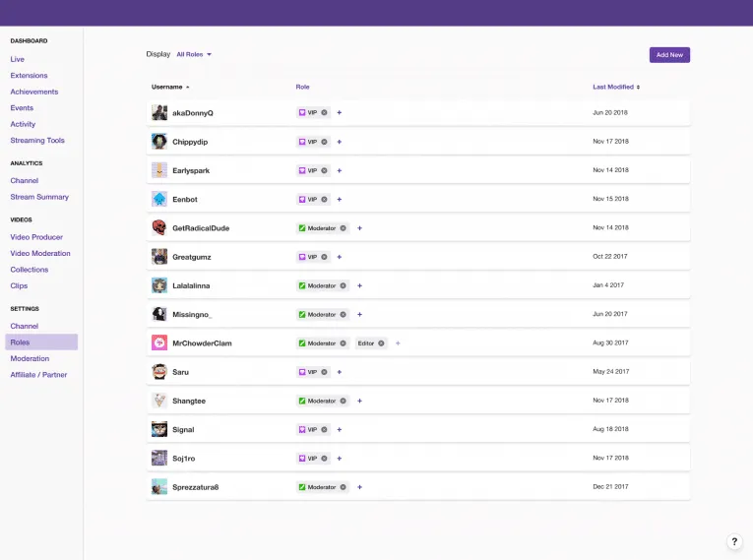Add a role to GetRadicalDude
This screenshot has height=560, width=753.
[x=359, y=228]
